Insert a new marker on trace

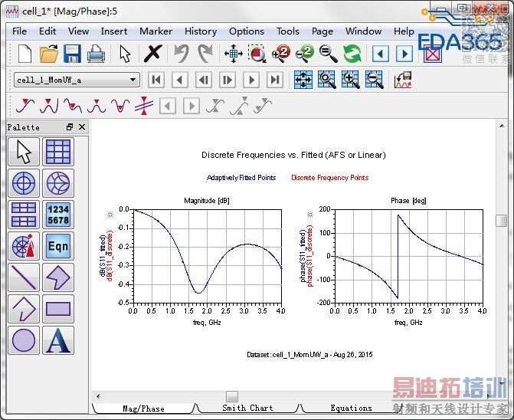pyautogui.click(x=25, y=106)
